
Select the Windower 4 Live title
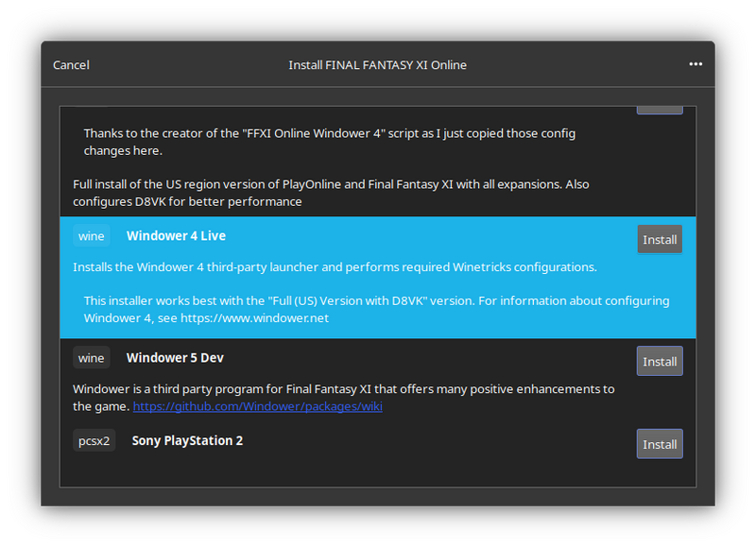176,235
